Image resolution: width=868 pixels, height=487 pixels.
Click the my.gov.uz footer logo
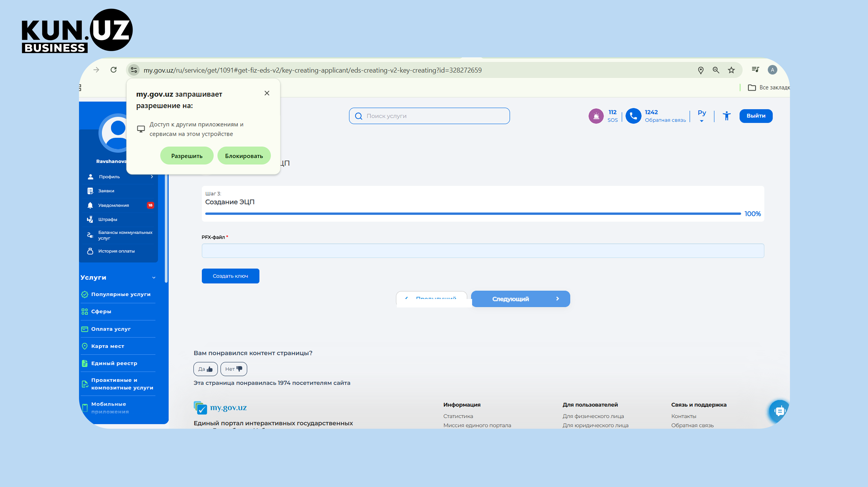220,408
